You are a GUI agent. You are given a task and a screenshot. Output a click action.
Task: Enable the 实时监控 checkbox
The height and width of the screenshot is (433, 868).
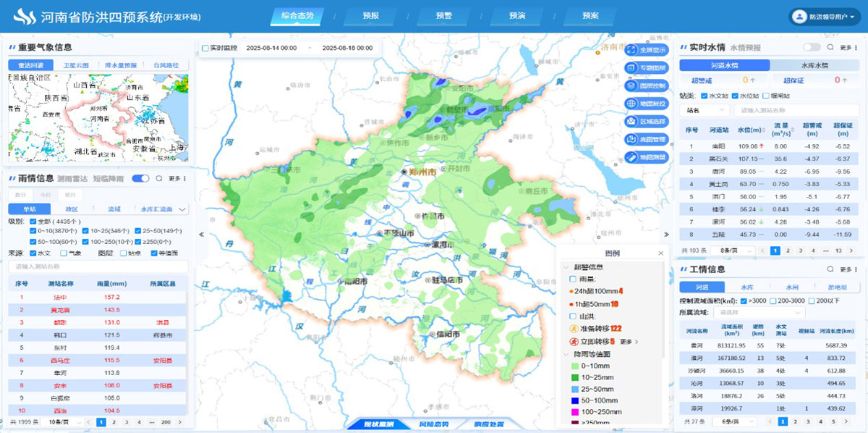[x=205, y=48]
